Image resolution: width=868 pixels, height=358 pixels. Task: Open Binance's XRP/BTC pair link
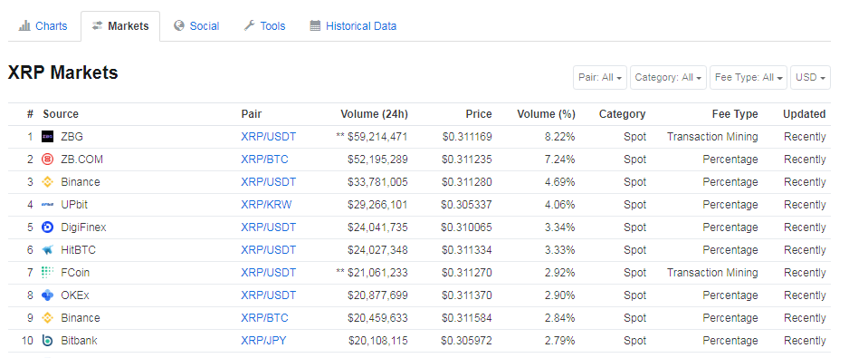coord(264,318)
